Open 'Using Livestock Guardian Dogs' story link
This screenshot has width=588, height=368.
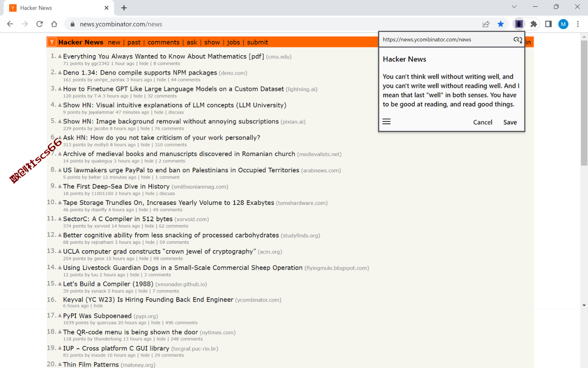click(x=183, y=267)
